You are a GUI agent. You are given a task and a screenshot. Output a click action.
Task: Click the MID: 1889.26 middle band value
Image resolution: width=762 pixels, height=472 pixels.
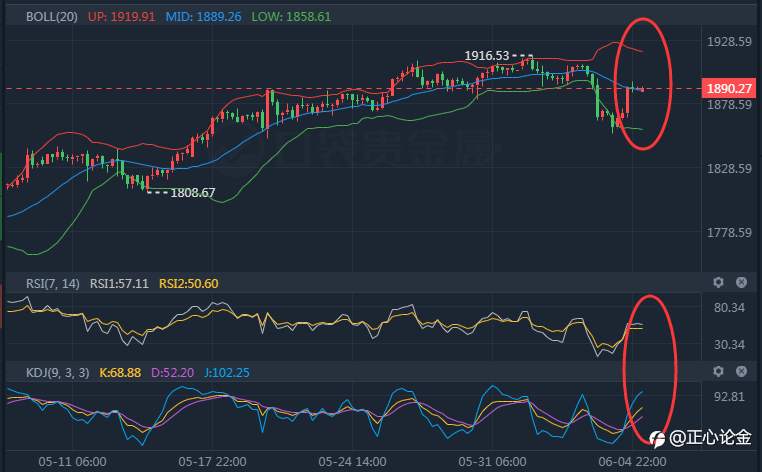203,17
